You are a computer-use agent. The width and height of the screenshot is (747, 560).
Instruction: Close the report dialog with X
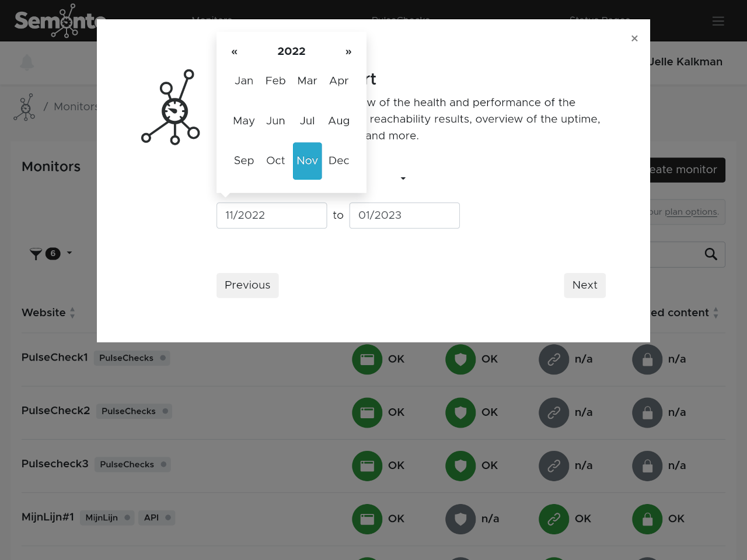click(634, 38)
